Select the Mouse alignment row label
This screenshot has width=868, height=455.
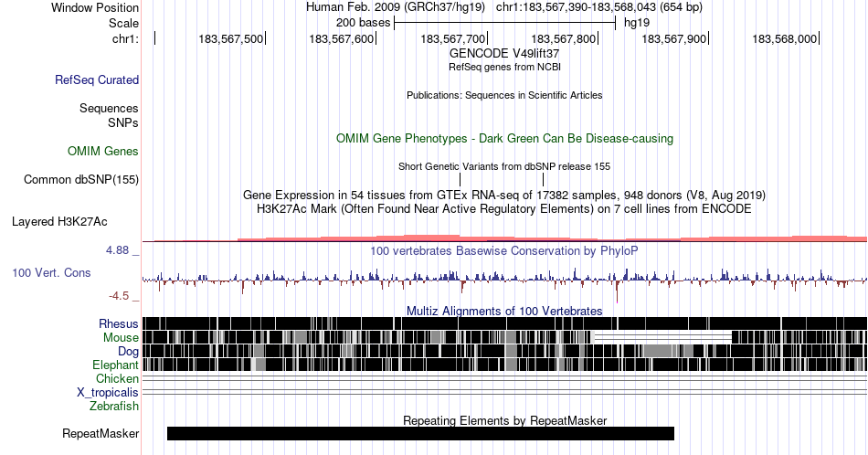click(121, 338)
